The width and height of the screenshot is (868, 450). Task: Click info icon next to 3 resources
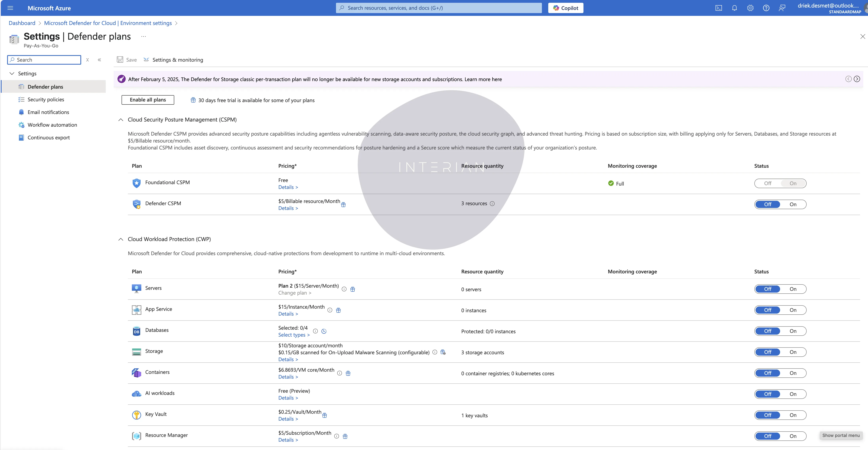pyautogui.click(x=492, y=203)
